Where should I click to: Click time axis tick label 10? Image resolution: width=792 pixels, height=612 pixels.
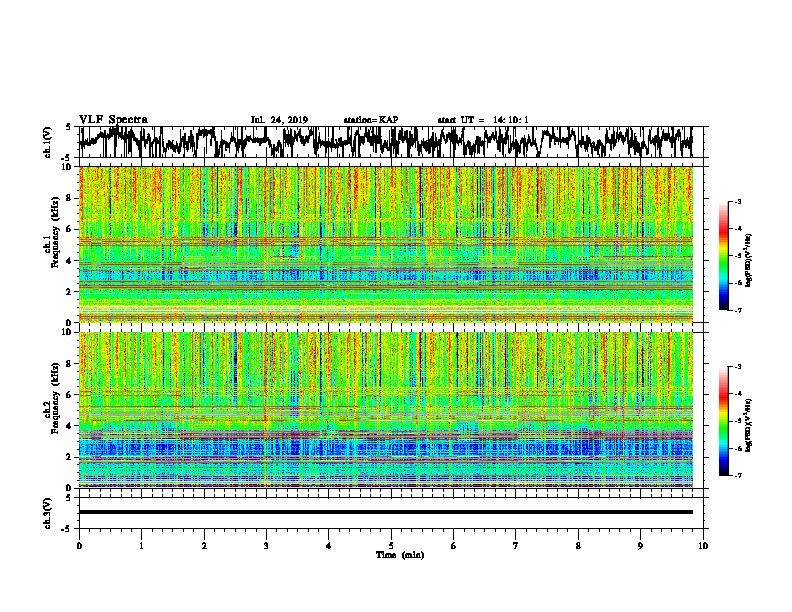(703, 546)
